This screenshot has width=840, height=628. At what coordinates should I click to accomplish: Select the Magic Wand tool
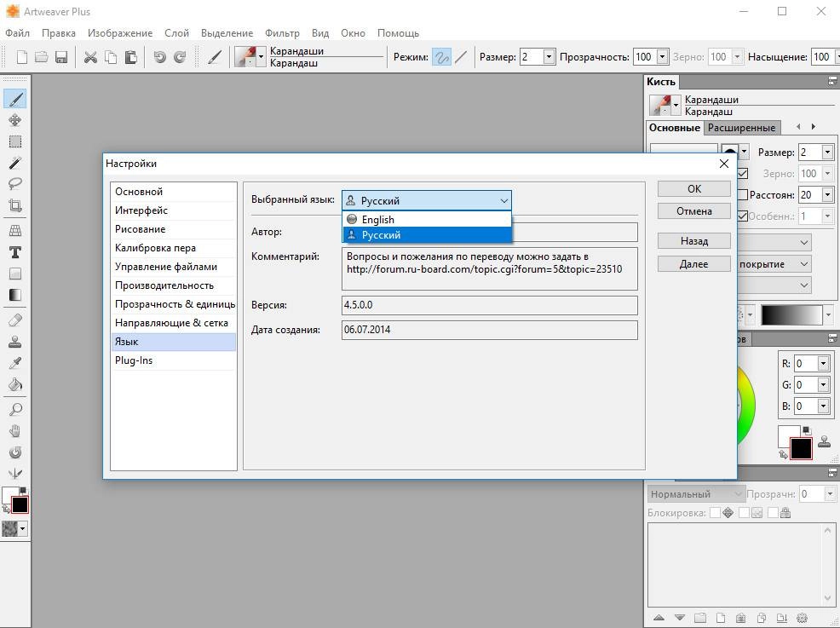pos(15,163)
